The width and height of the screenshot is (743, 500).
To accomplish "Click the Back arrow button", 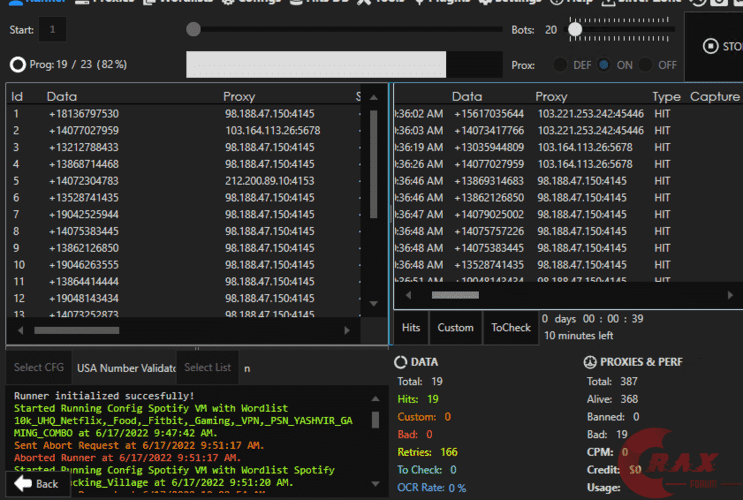I will tap(36, 483).
